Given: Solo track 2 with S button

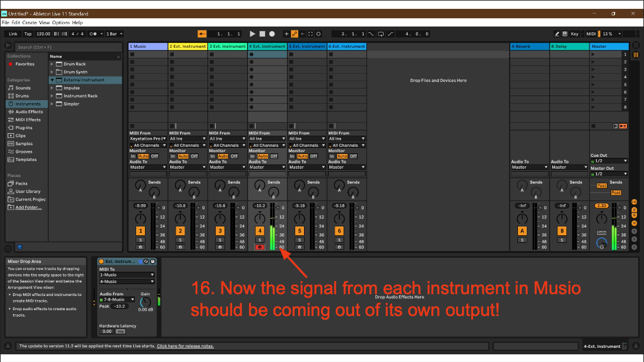Looking at the screenshot, I should tap(180, 240).
